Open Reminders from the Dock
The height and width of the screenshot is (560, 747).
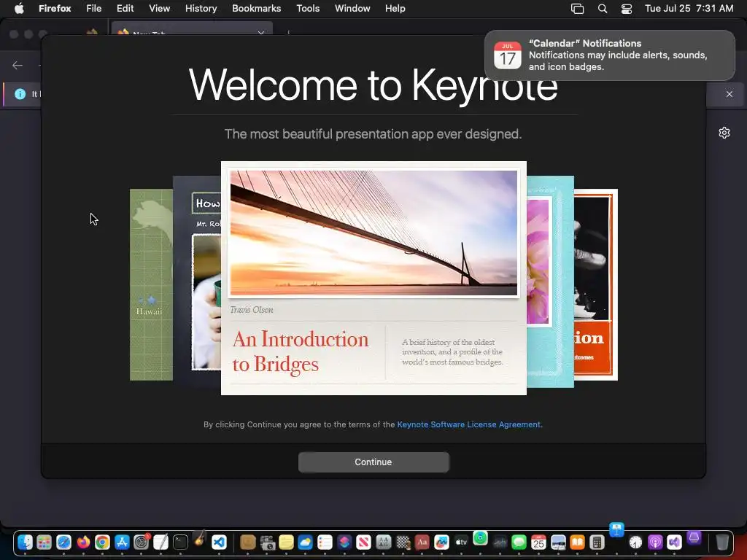pyautogui.click(x=325, y=542)
